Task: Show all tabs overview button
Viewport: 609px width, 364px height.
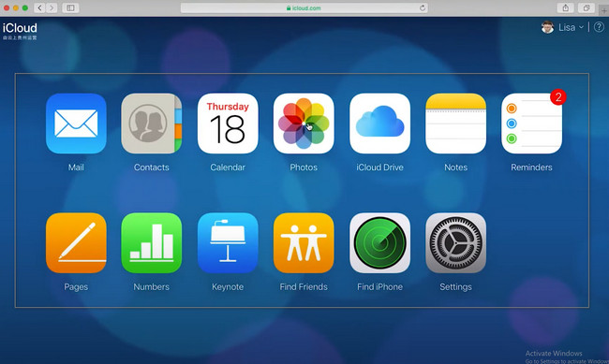Action: (587, 7)
